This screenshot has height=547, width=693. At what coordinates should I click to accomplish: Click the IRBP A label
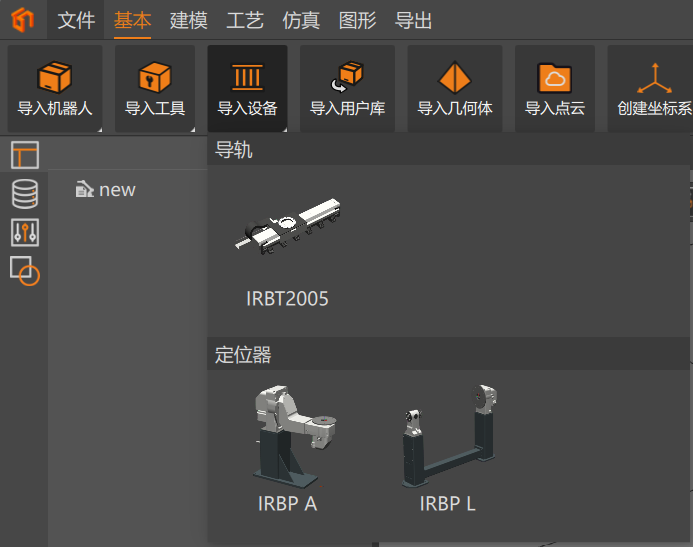[x=287, y=504]
